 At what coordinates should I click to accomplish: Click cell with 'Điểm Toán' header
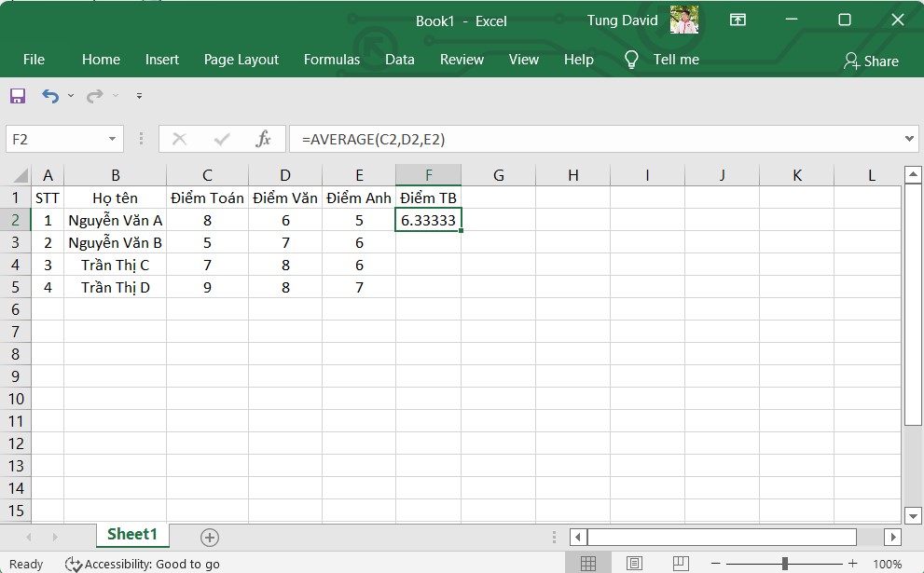207,198
